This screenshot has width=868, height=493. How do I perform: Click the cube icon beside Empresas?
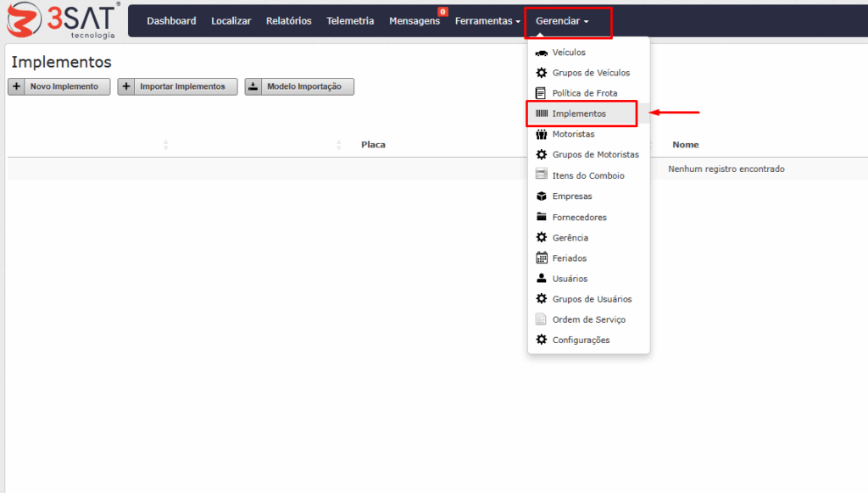pyautogui.click(x=541, y=196)
